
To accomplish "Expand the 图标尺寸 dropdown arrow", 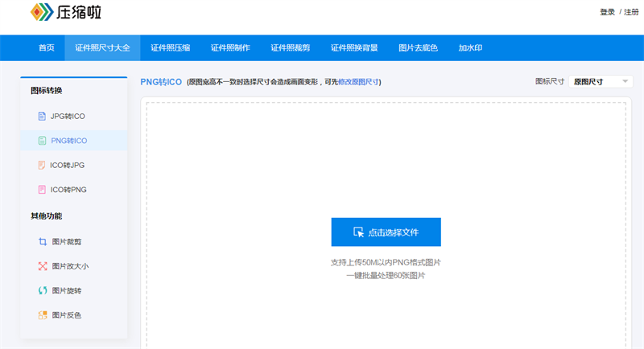I will (625, 81).
